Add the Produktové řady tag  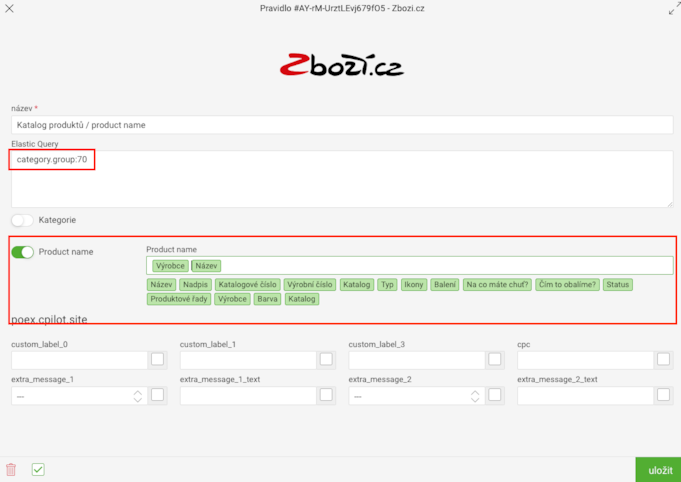tap(179, 299)
